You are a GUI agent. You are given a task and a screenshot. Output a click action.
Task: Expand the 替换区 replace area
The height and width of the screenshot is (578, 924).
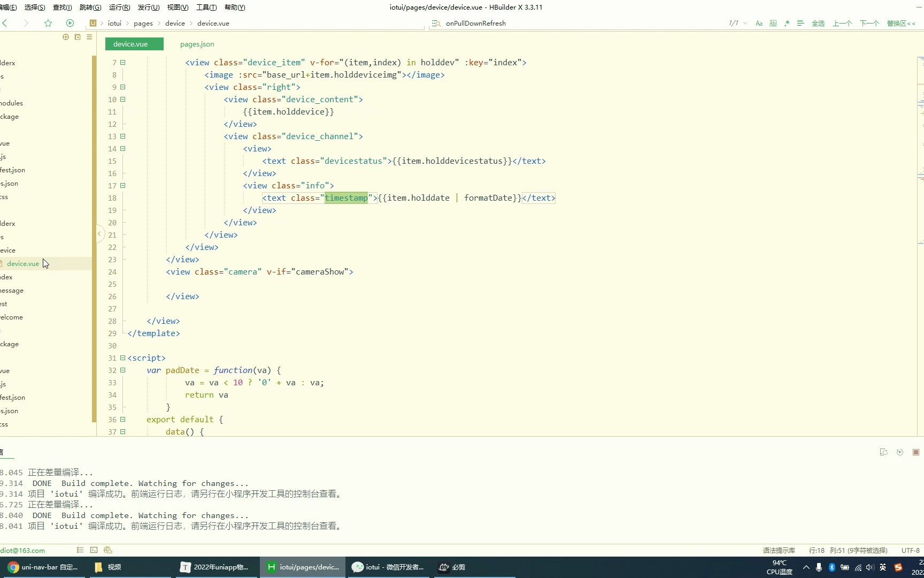coord(901,23)
